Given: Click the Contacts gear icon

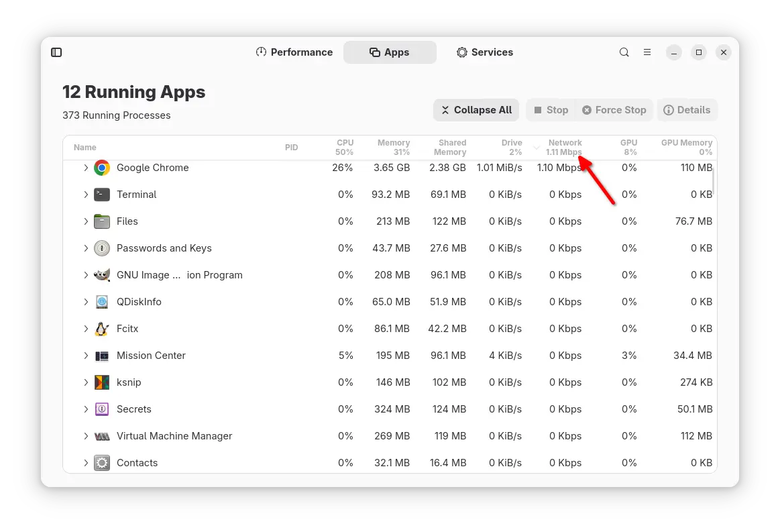Looking at the screenshot, I should tap(102, 464).
